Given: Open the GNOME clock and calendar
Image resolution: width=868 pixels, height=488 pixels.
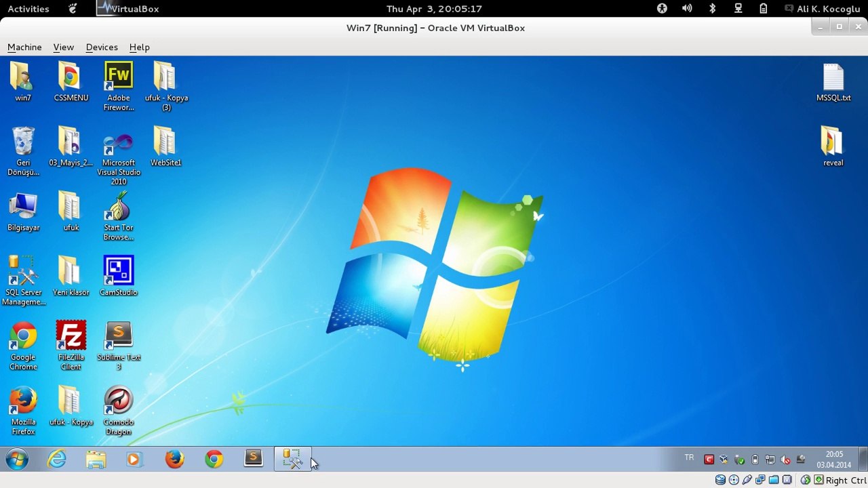Looking at the screenshot, I should tap(434, 9).
